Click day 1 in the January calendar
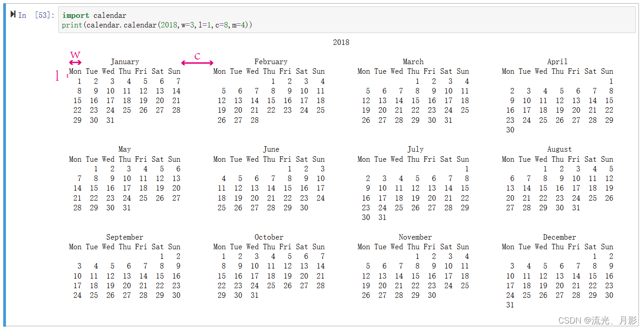644x329 pixels. click(79, 81)
